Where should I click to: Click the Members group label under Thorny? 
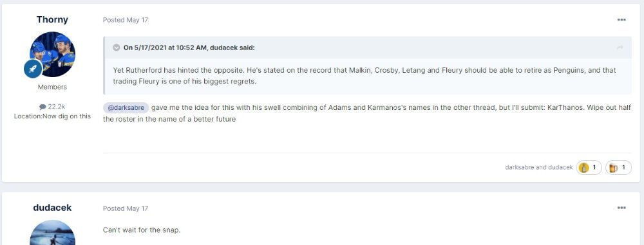point(52,87)
